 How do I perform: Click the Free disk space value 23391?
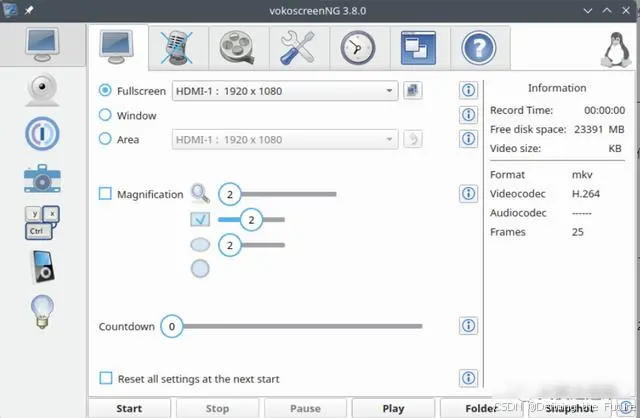(x=588, y=129)
